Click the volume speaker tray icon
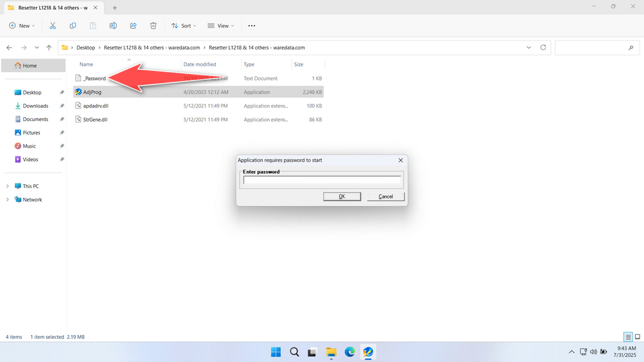 coord(593,352)
